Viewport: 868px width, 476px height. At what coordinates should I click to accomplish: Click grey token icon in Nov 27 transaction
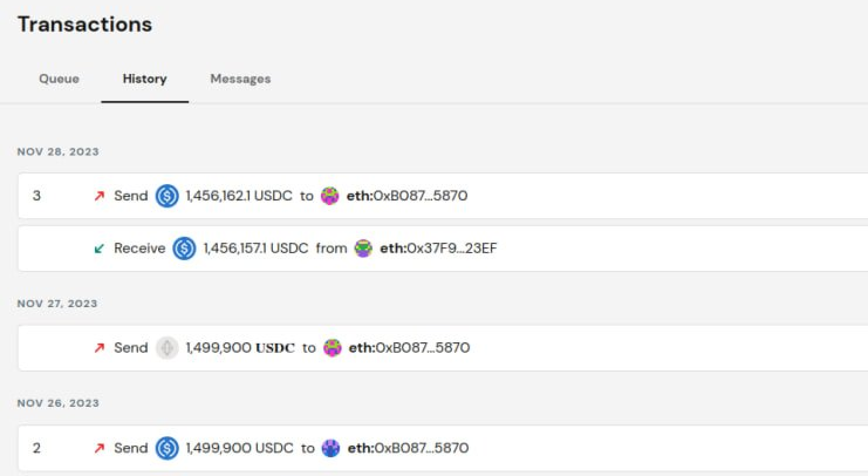[x=167, y=348]
